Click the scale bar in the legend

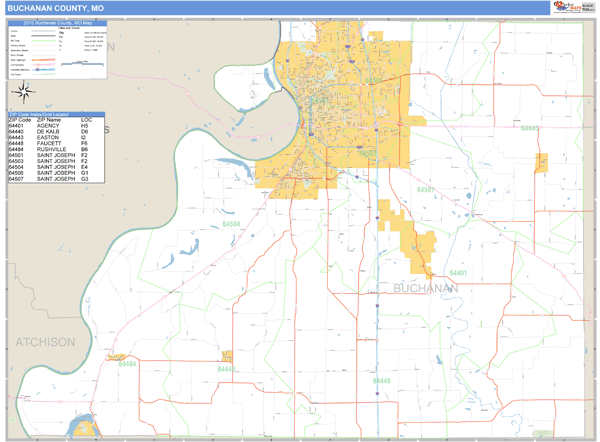point(85,62)
